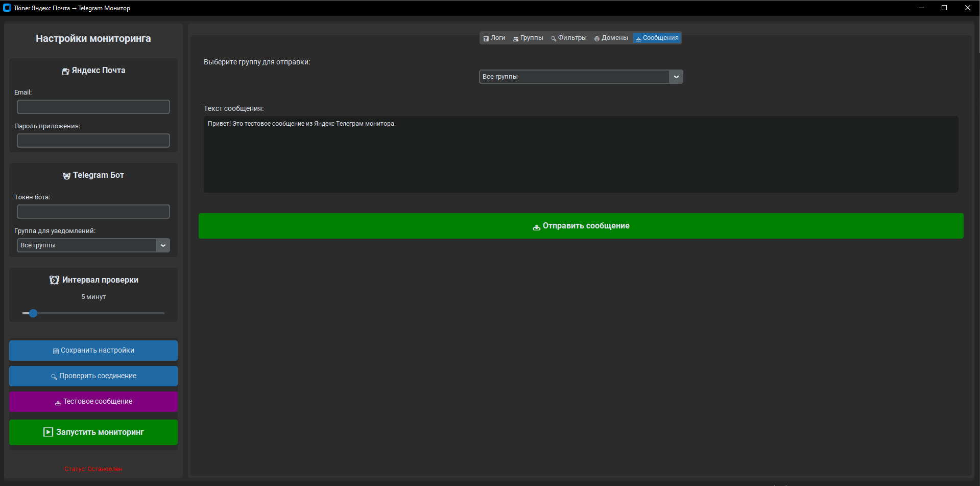Click the play icon on Запустить мониторинг
Image resolution: width=980 pixels, height=486 pixels.
(x=48, y=432)
